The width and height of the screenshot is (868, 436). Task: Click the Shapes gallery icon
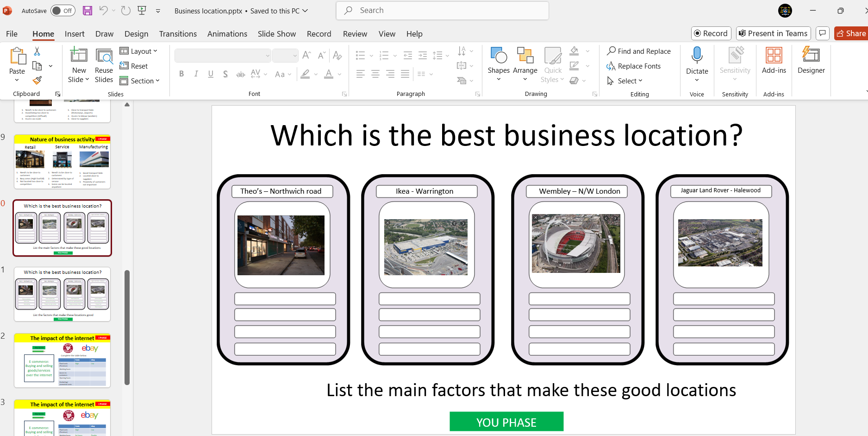pos(499,56)
